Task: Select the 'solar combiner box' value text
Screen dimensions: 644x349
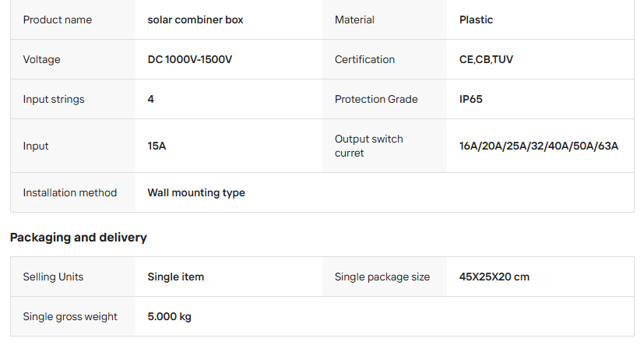Action: coord(195,19)
